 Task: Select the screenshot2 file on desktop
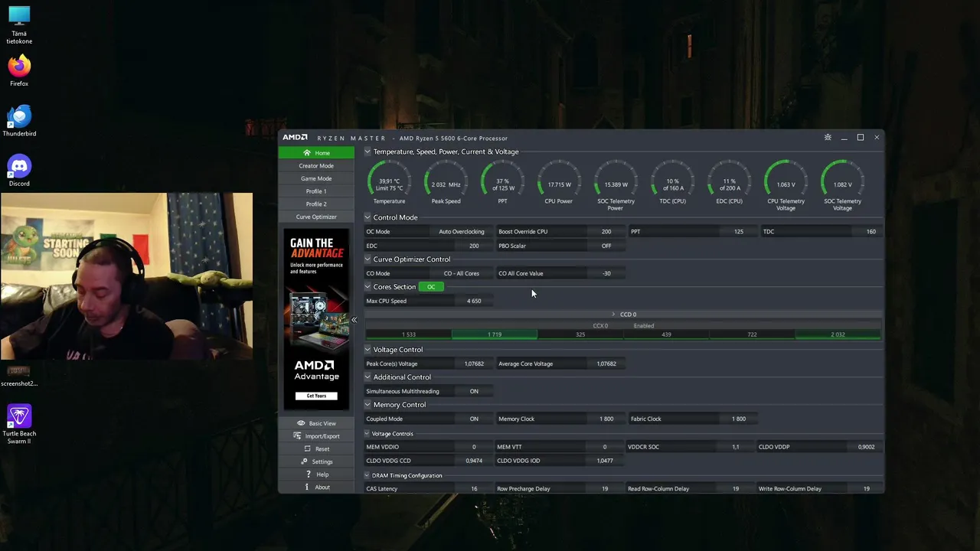pos(19,375)
